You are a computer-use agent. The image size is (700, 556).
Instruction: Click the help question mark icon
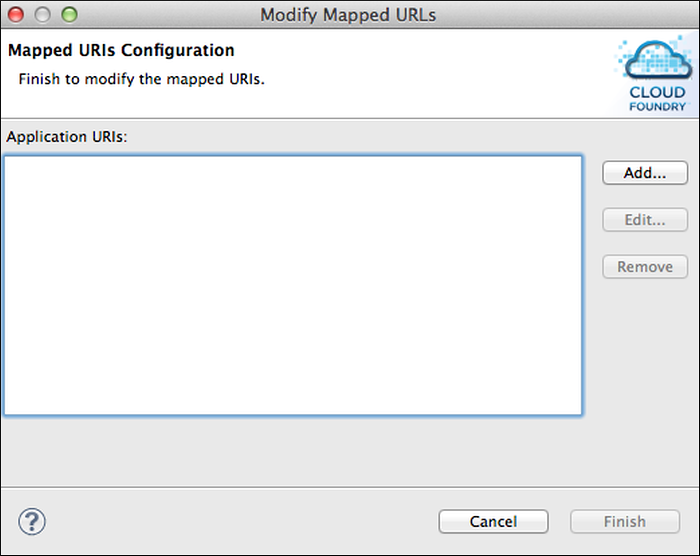click(32, 521)
